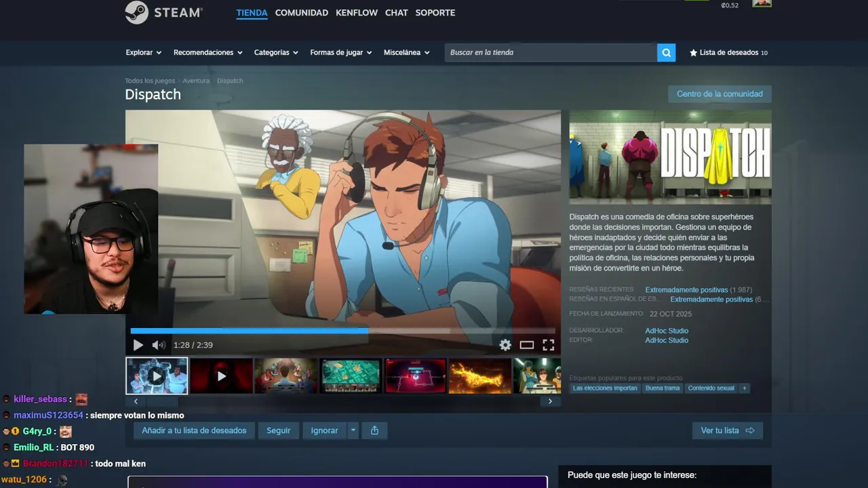Viewport: 868px width, 488px height.
Task: Expand the Categorías dropdown
Action: [x=276, y=52]
